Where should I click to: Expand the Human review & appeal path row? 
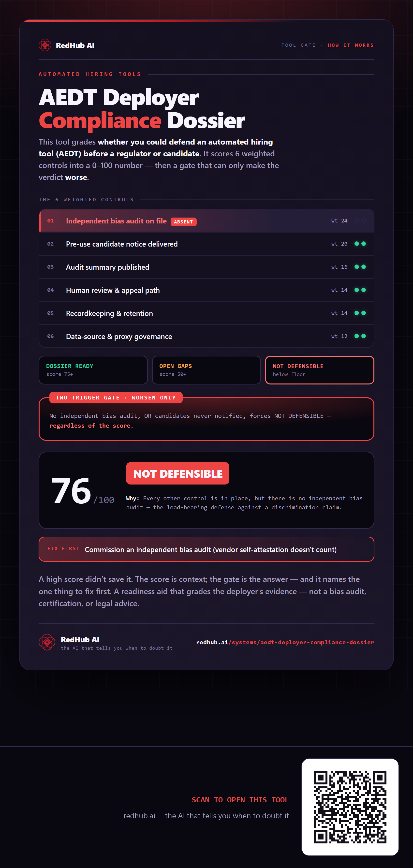206,290
